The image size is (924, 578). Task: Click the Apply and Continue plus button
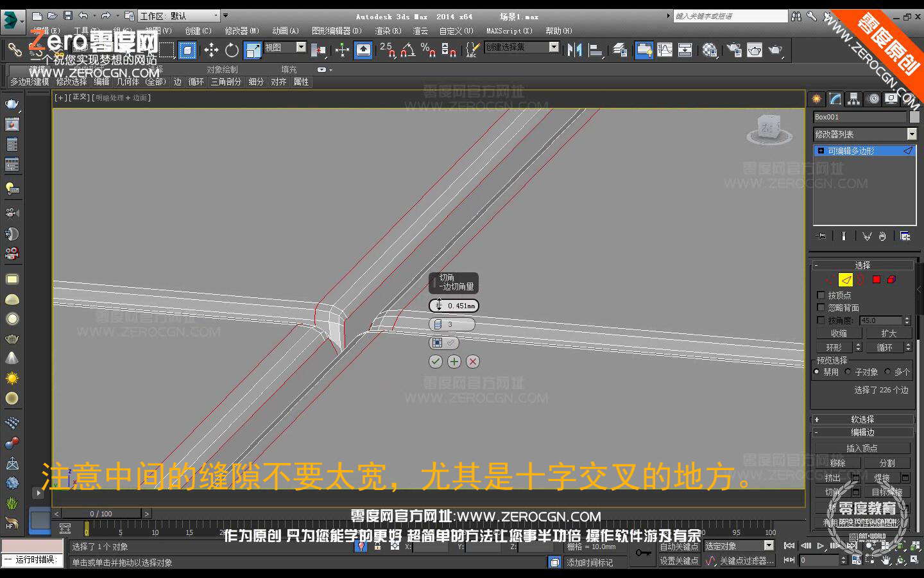[454, 362]
